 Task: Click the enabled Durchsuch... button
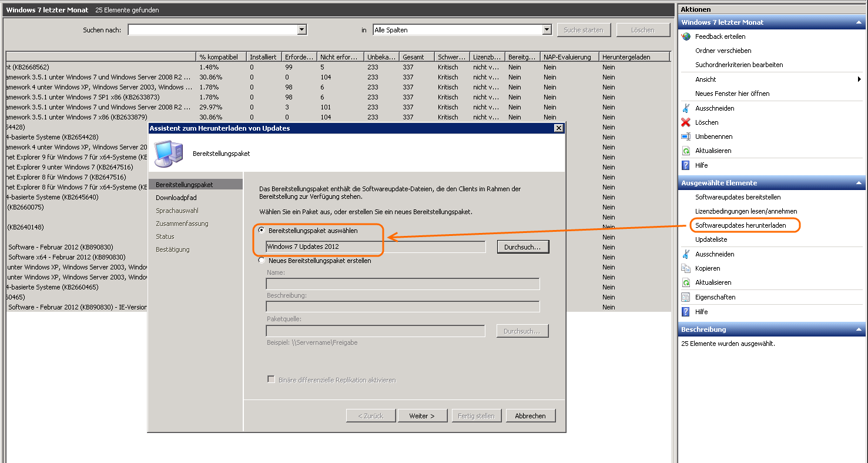click(x=522, y=247)
